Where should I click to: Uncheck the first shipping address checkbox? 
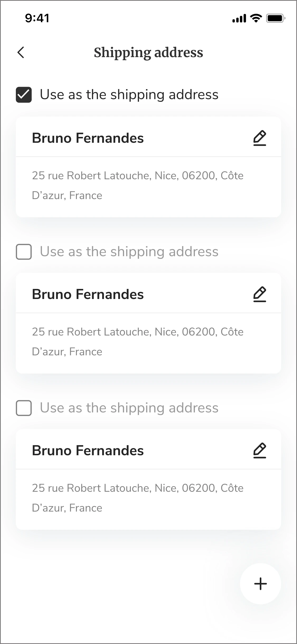tap(24, 95)
